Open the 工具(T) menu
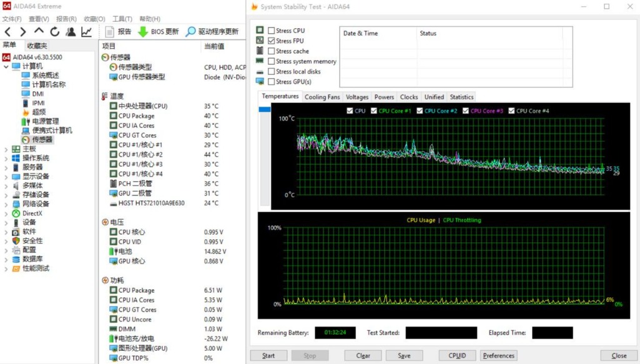The height and width of the screenshot is (364, 640). pyautogui.click(x=122, y=19)
